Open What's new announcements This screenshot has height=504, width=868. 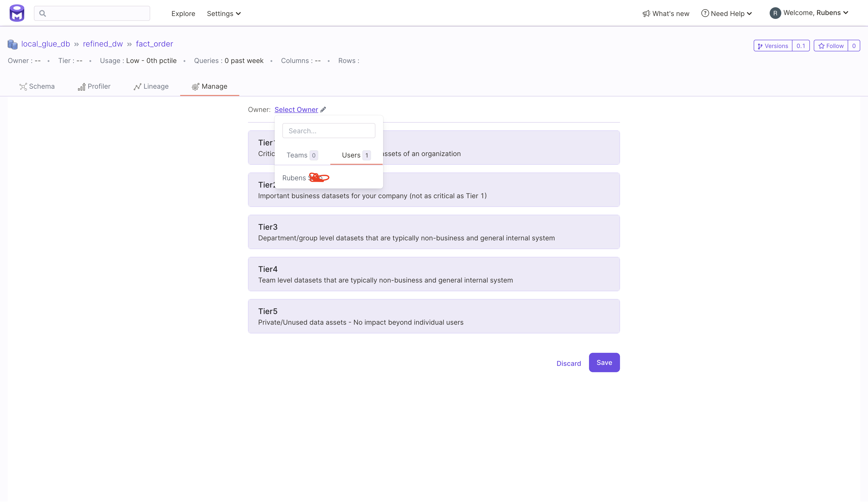pyautogui.click(x=666, y=13)
